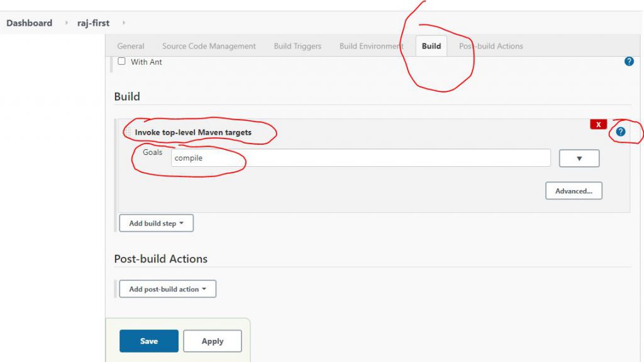The width and height of the screenshot is (644, 362).
Task: Open the Build Environment tab
Action: [371, 46]
